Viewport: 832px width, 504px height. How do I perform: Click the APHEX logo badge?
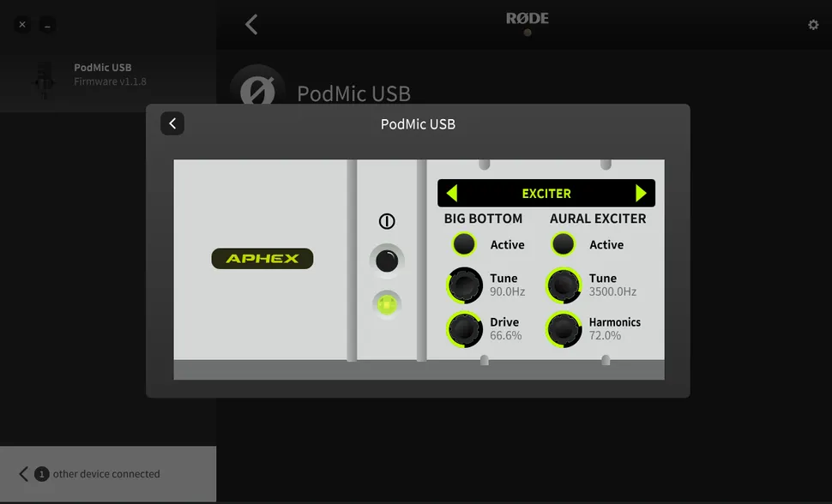point(262,258)
